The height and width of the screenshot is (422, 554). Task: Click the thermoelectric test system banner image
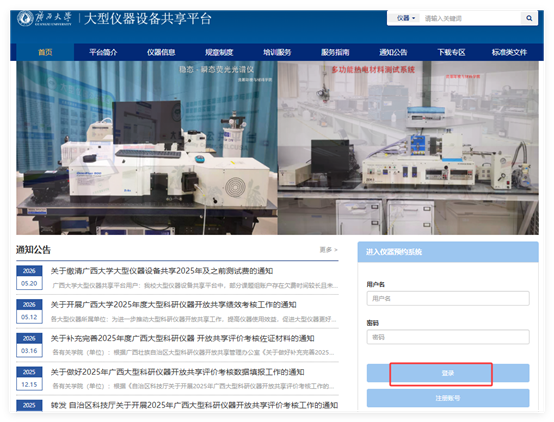tap(408, 148)
